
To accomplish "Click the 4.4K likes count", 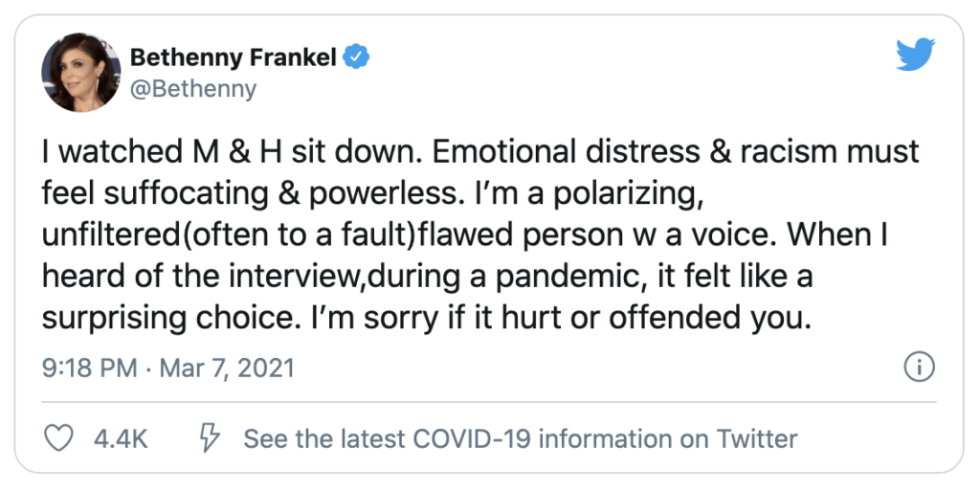I will click(x=121, y=439).
